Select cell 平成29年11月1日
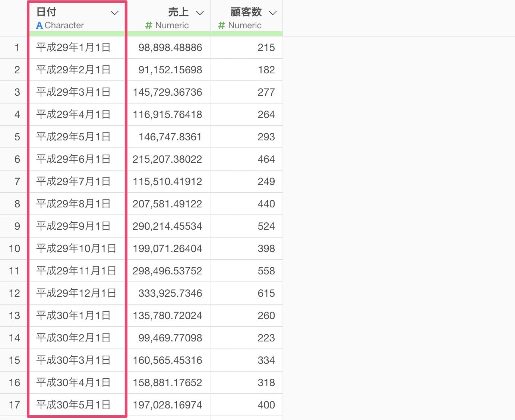This screenshot has width=515, height=420. [76, 271]
